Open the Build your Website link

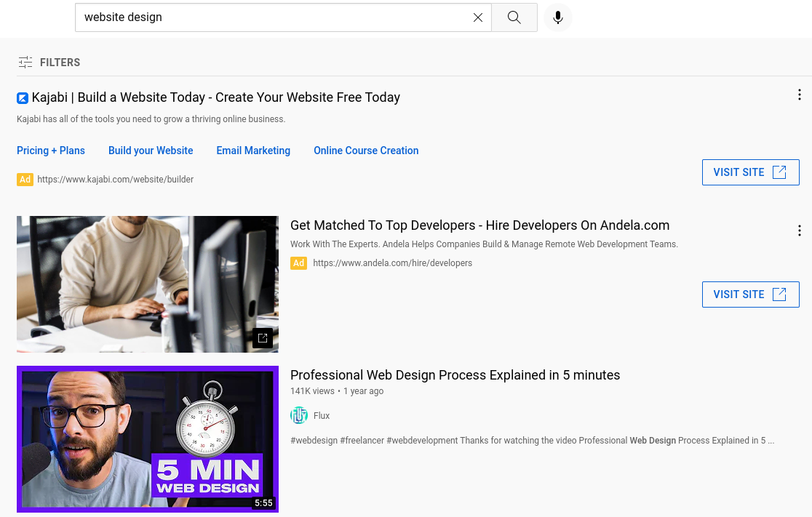click(151, 151)
